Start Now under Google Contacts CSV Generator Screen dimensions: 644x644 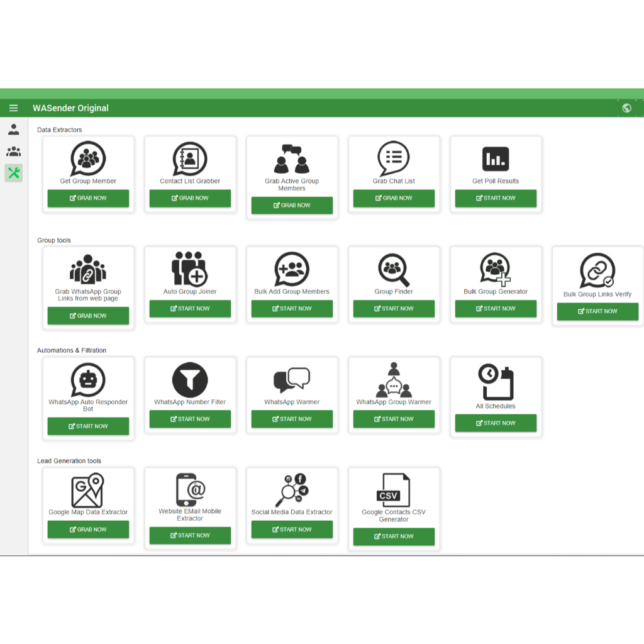(x=394, y=536)
